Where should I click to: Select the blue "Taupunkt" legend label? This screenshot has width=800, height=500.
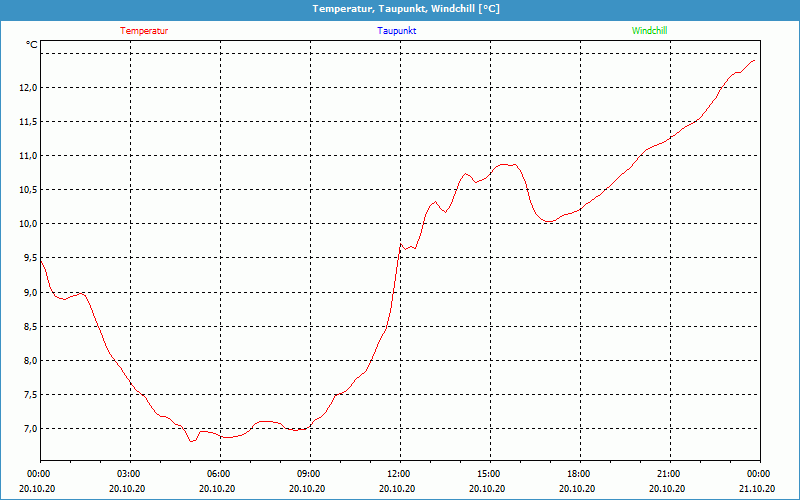(x=397, y=31)
